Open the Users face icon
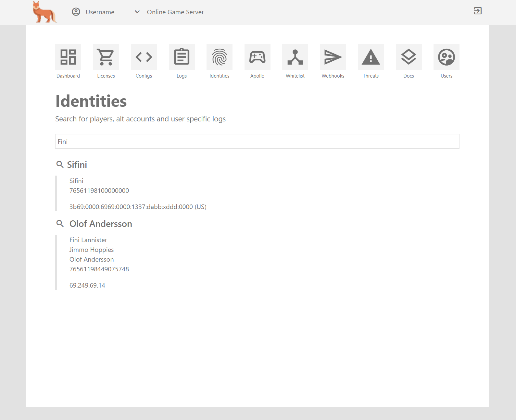The height and width of the screenshot is (420, 516). coord(447,57)
